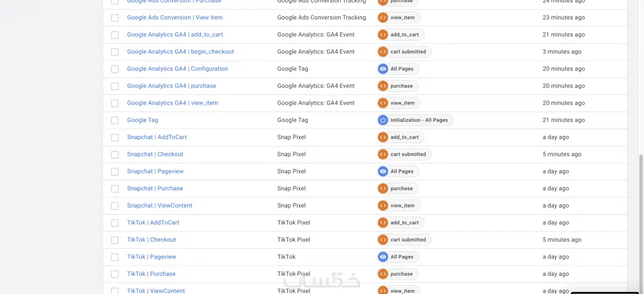Click the power icon on Initialization - All Pages trigger
The width and height of the screenshot is (644, 294).
click(383, 120)
